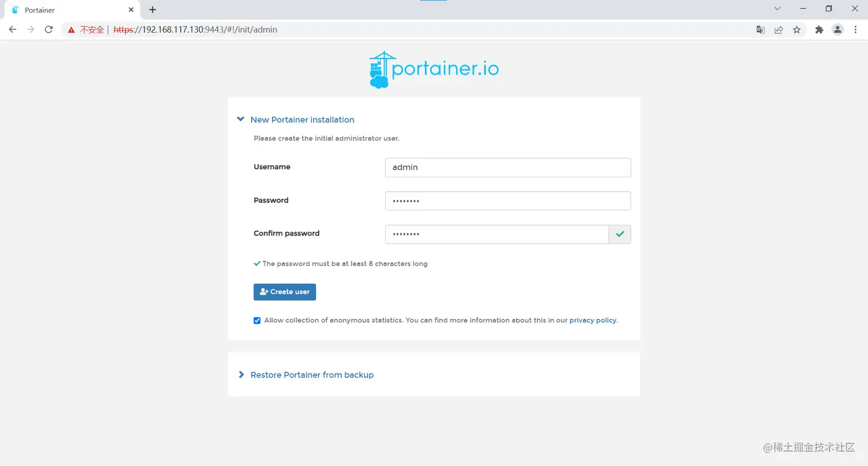Click the not-secure warning icon
Viewport: 868px width, 466px height.
(71, 30)
